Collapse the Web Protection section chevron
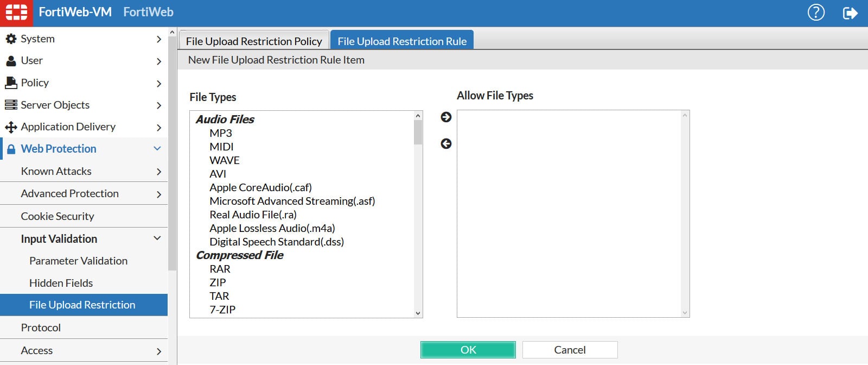The width and height of the screenshot is (868, 365). pos(157,148)
